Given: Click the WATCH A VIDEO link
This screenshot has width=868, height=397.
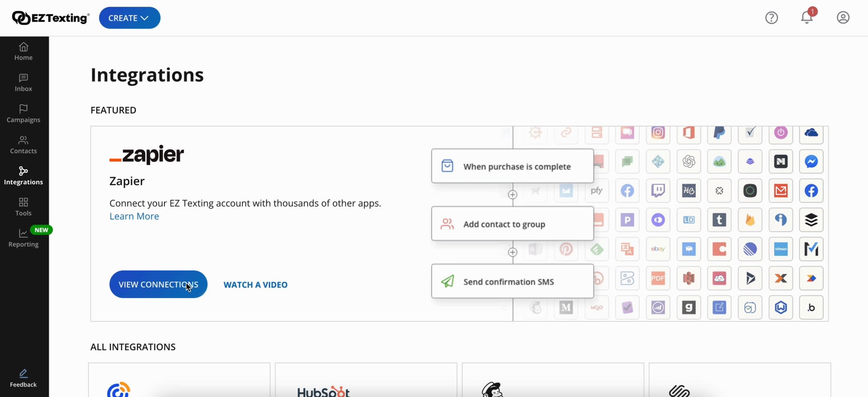Looking at the screenshot, I should coord(256,285).
